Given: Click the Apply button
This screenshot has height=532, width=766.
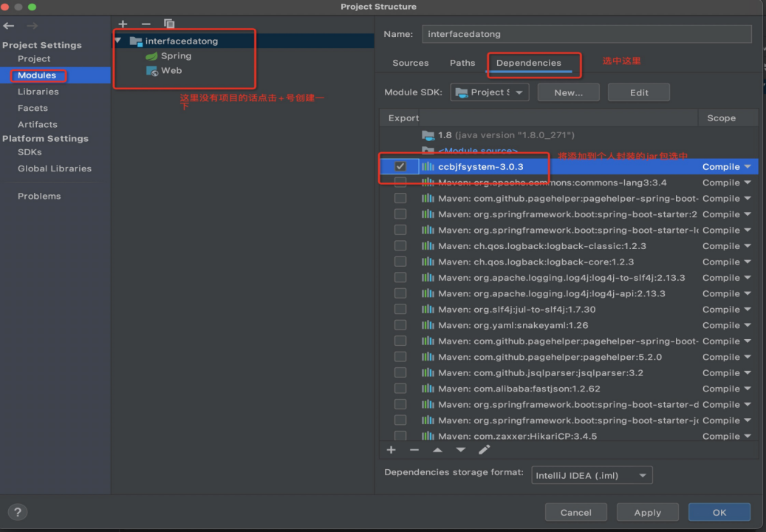Looking at the screenshot, I should click(647, 512).
